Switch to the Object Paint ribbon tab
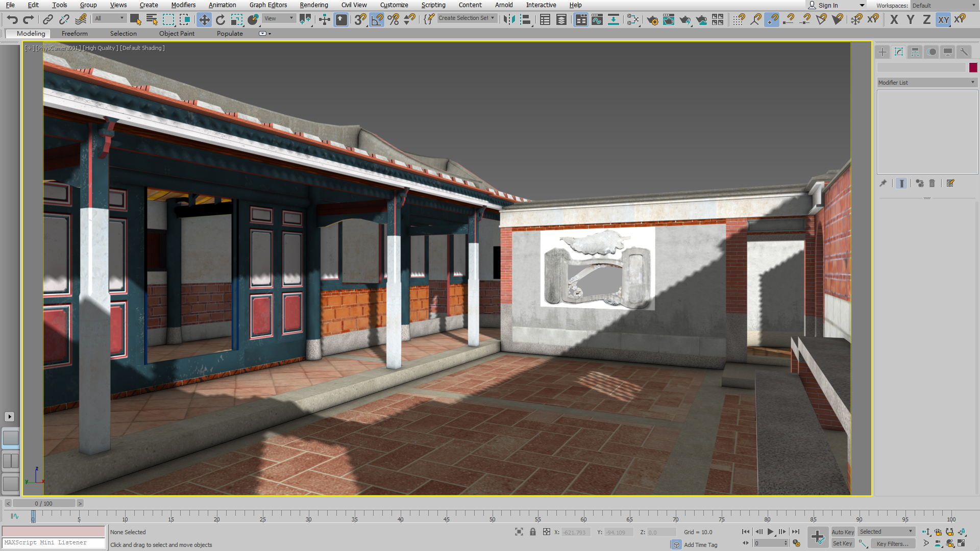 tap(177, 34)
